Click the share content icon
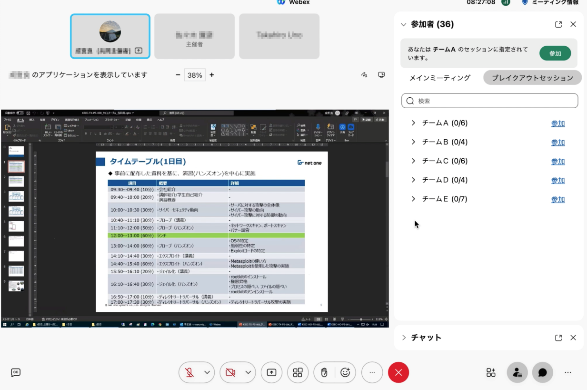 coord(271,372)
